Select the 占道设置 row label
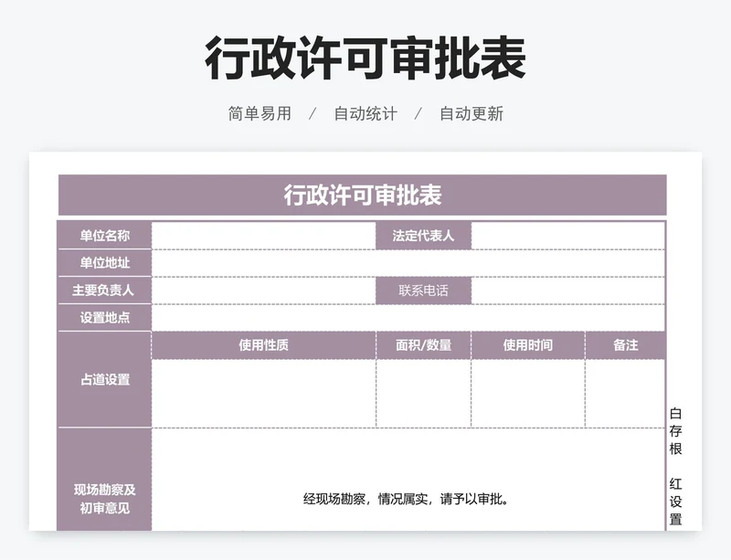 tap(105, 380)
